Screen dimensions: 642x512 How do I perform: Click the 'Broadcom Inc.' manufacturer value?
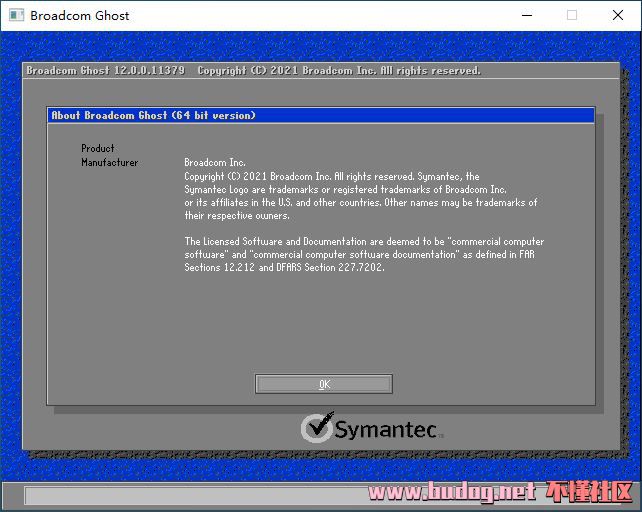(x=215, y=162)
